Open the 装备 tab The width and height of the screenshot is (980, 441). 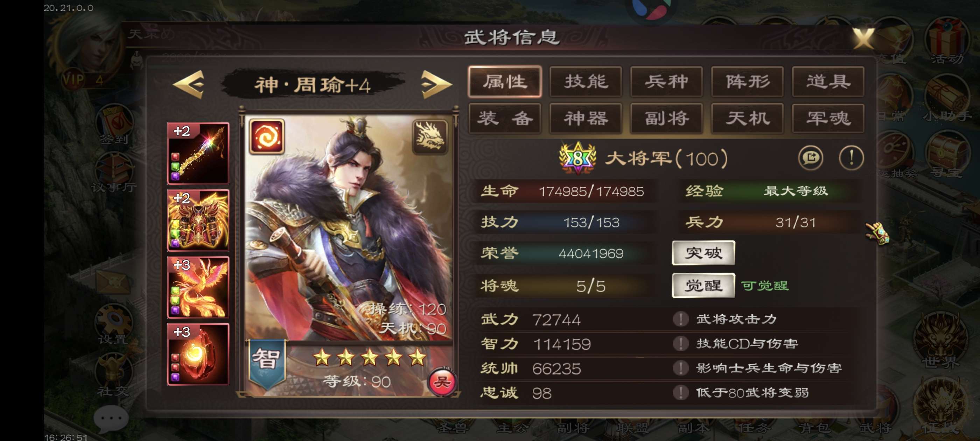505,118
